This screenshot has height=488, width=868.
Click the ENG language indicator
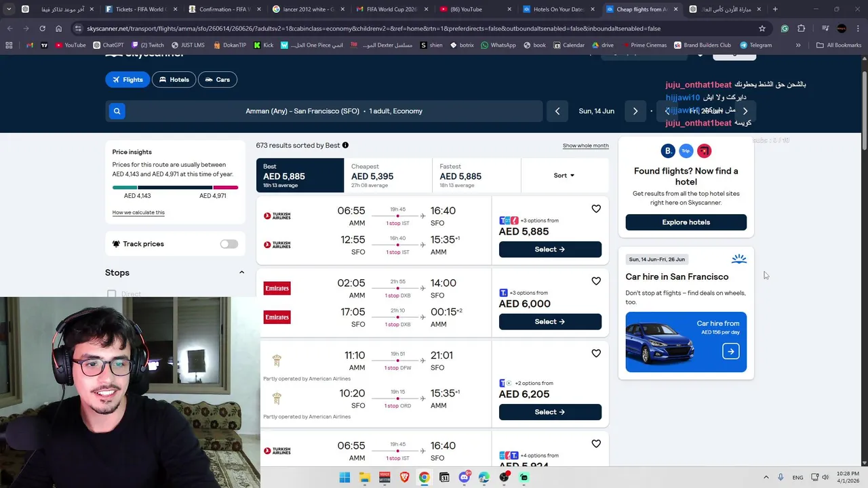[x=797, y=477]
